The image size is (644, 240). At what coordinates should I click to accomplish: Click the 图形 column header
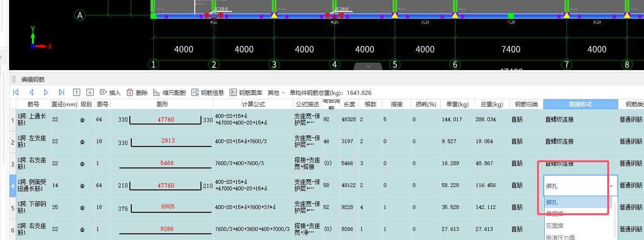(162, 104)
